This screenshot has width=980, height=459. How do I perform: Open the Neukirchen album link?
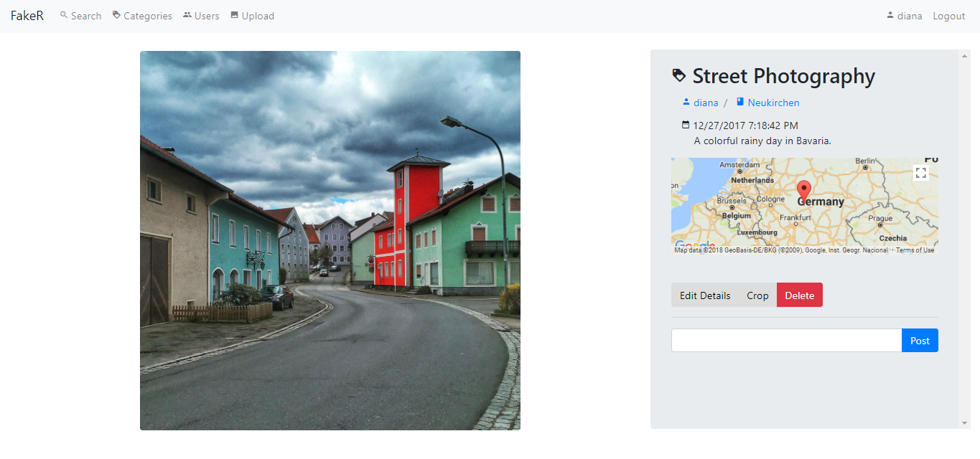tap(773, 103)
